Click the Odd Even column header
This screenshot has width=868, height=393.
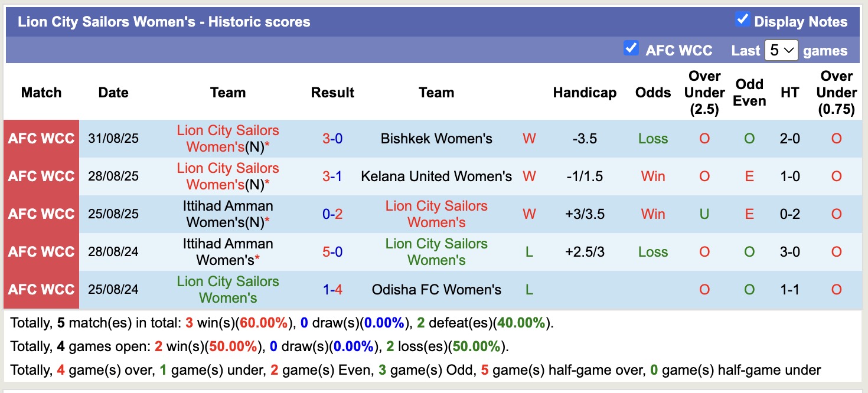click(749, 93)
